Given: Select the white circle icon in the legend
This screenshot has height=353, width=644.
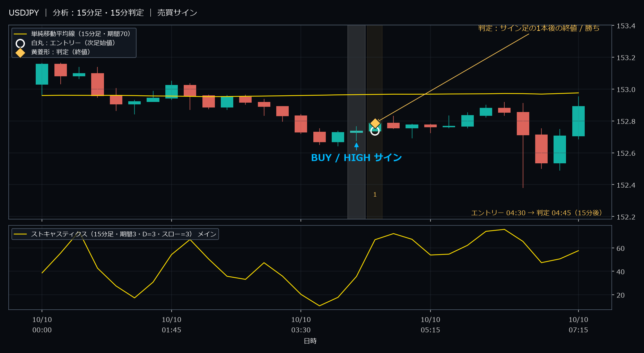Looking at the screenshot, I should [x=20, y=43].
